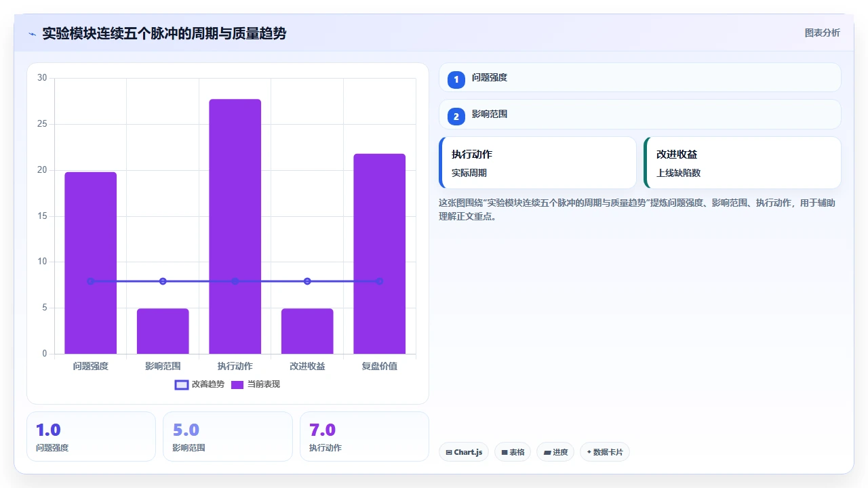Click the sparkle icon in 数据卡片 chip
This screenshot has width=868, height=488.
[589, 452]
